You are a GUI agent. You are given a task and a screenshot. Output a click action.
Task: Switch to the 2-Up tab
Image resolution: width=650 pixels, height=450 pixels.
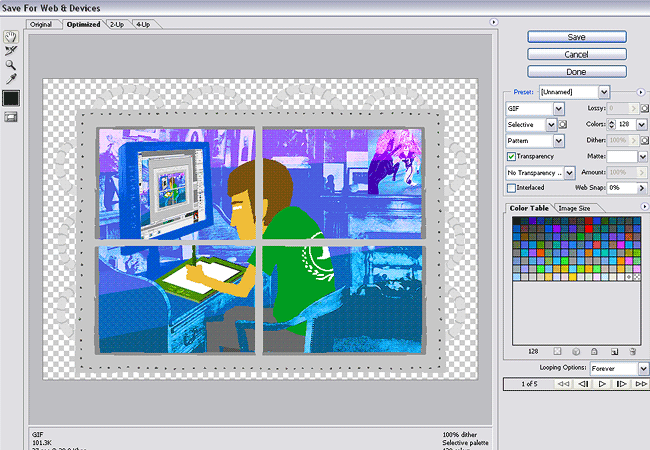pyautogui.click(x=117, y=23)
